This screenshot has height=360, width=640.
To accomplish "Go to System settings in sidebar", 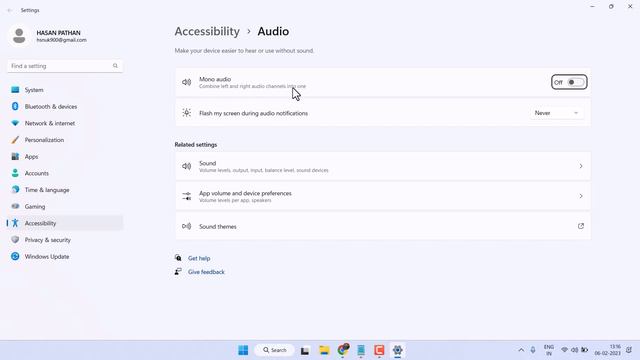I will (x=65, y=90).
